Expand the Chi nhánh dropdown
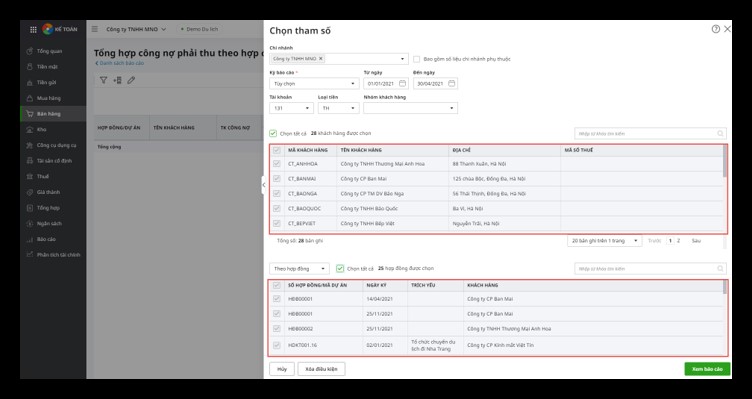Viewport: 752px width, 399px height. 402,59
